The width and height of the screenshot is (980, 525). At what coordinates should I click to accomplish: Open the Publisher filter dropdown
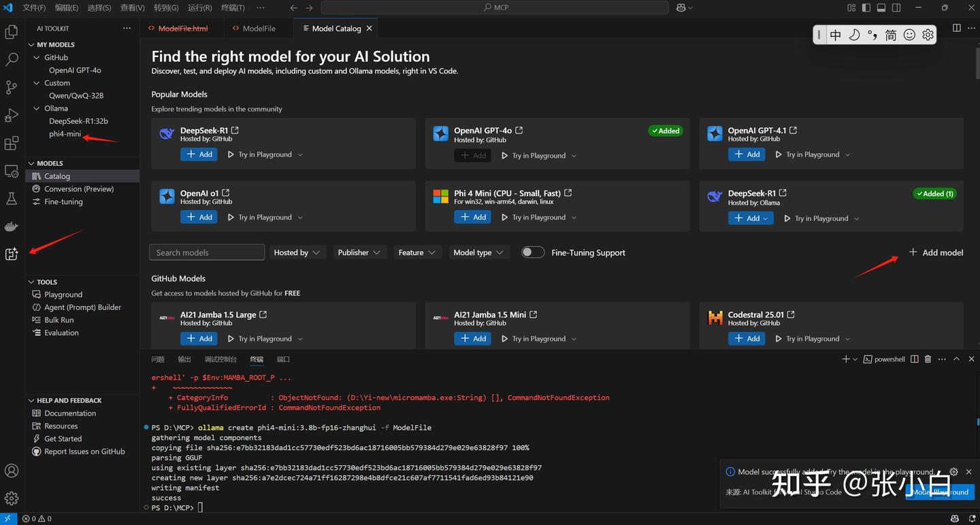click(x=359, y=252)
